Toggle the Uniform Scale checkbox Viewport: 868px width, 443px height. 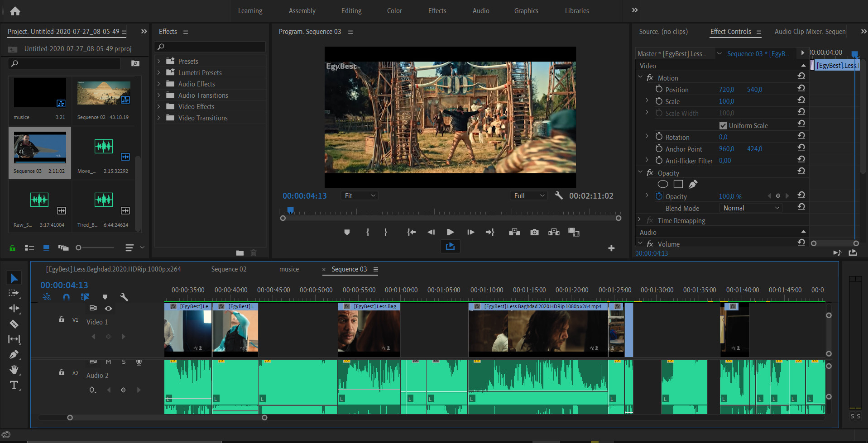723,125
